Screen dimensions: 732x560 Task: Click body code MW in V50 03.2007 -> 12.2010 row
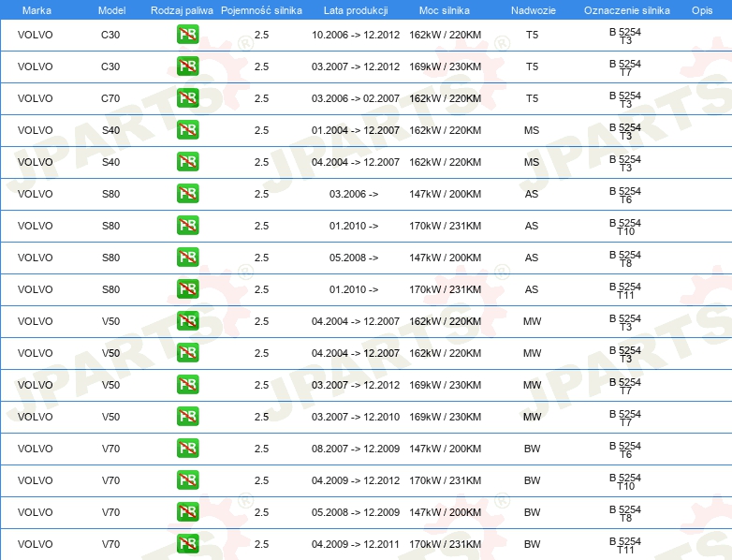533,417
